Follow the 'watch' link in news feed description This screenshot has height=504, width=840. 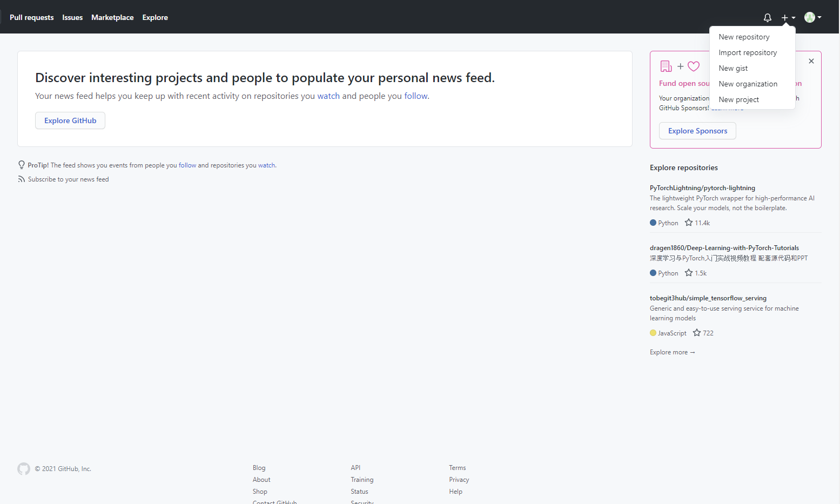(x=328, y=96)
